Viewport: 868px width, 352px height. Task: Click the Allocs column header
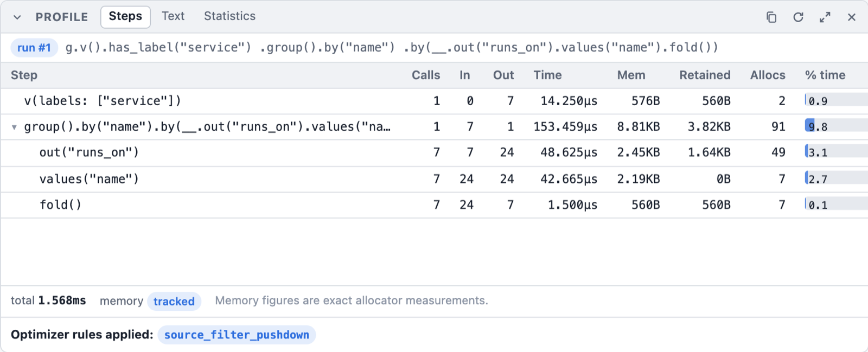[768, 75]
